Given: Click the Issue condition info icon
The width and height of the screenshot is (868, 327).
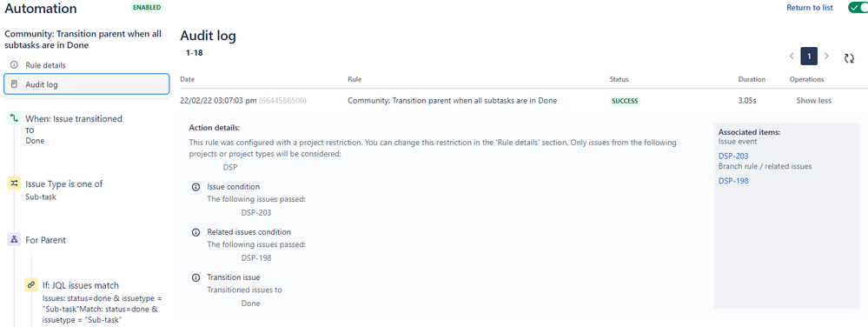Looking at the screenshot, I should click(195, 187).
